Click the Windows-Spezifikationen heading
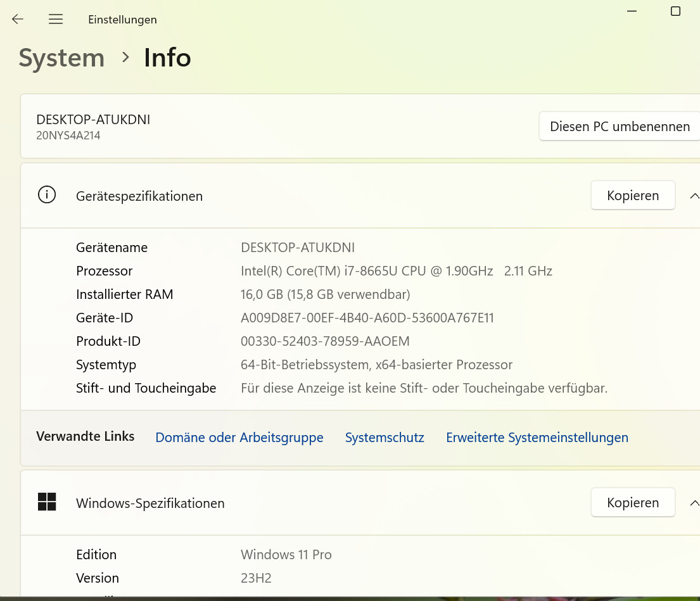The width and height of the screenshot is (700, 601). coord(150,503)
